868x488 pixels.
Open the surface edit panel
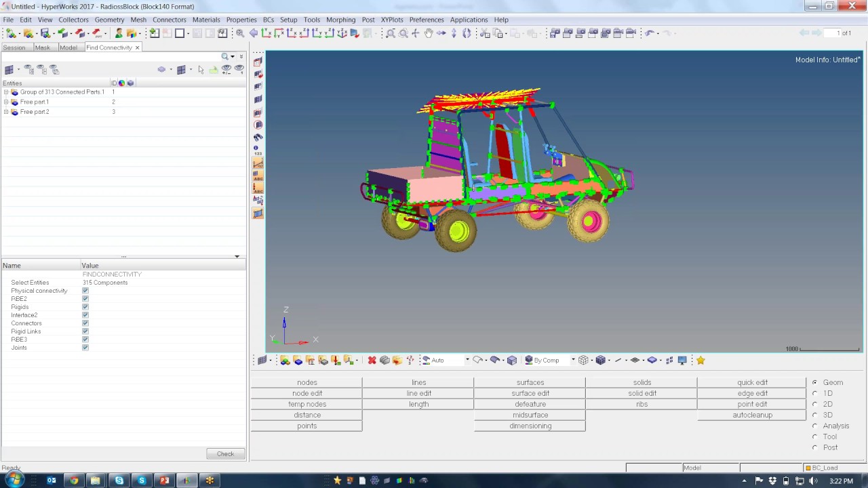(x=530, y=393)
